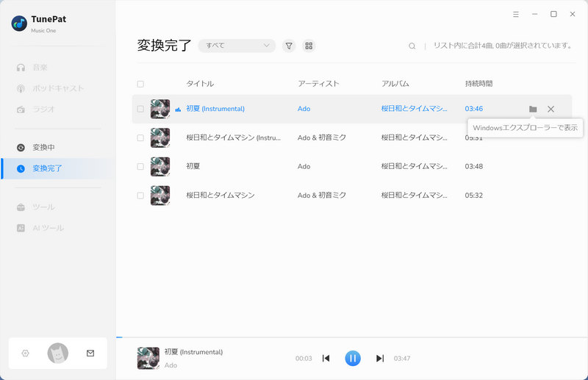Pause playback with the blue button
The image size is (588, 380).
(353, 359)
